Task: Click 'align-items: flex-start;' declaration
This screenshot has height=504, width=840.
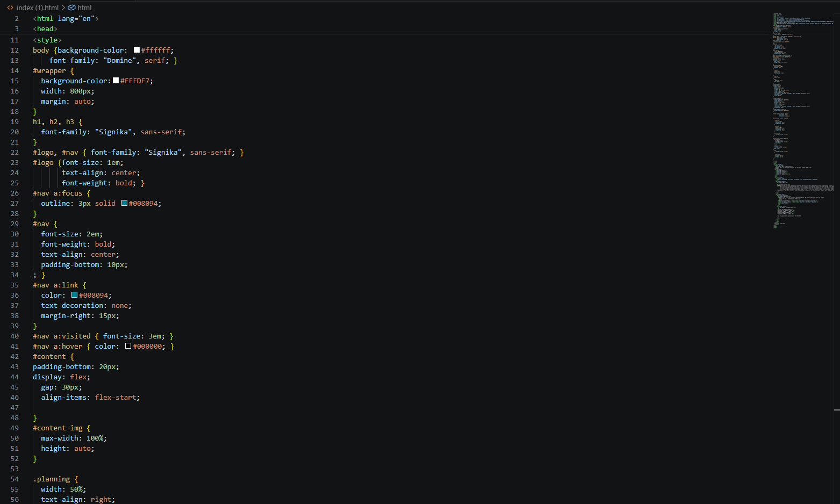Action: click(90, 397)
